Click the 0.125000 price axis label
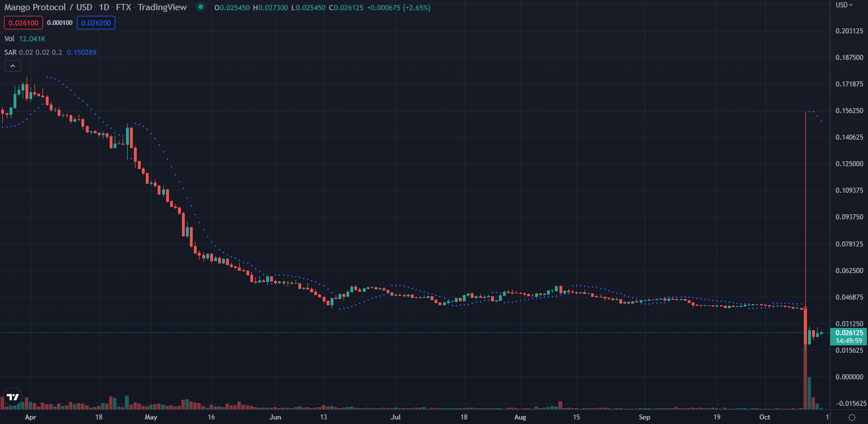The image size is (868, 424). (x=849, y=164)
